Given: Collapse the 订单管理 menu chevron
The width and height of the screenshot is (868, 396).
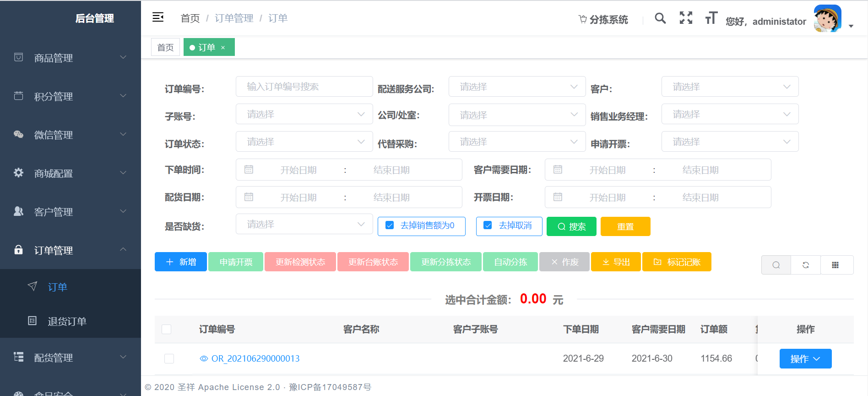Looking at the screenshot, I should 123,250.
